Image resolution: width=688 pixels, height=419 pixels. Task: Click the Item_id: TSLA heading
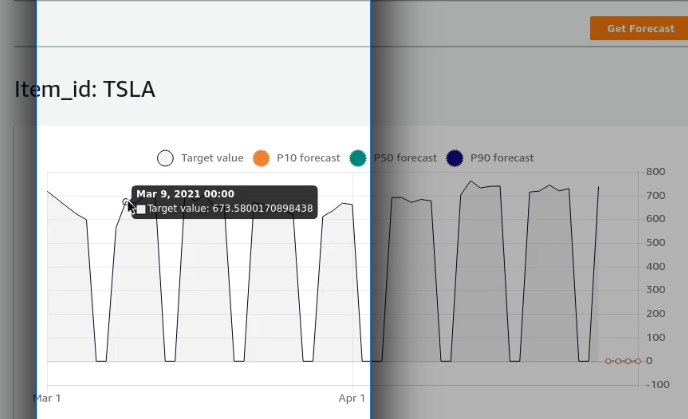(x=85, y=90)
